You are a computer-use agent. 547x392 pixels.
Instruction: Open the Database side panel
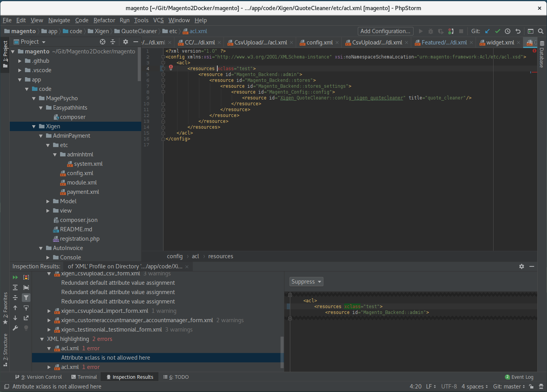pyautogui.click(x=542, y=55)
